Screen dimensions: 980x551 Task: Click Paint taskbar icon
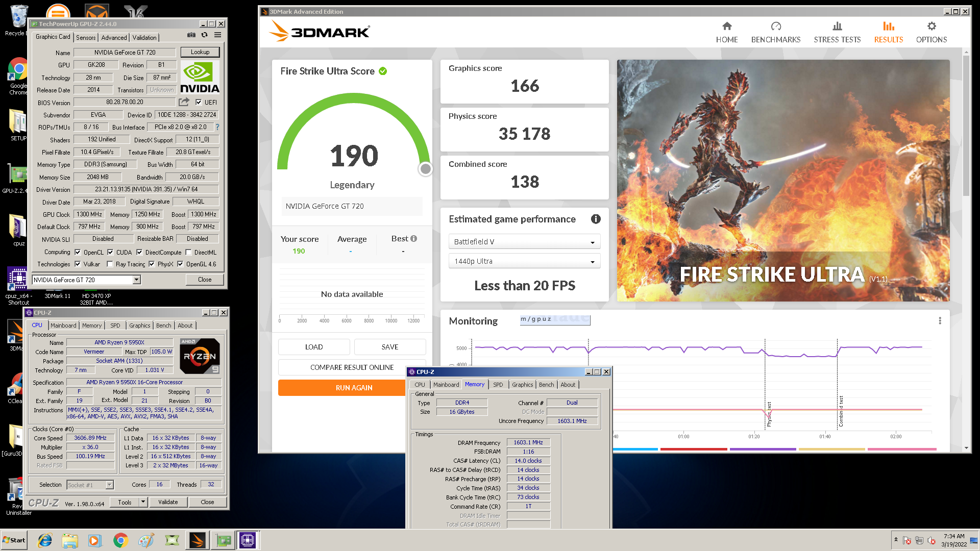[146, 540]
